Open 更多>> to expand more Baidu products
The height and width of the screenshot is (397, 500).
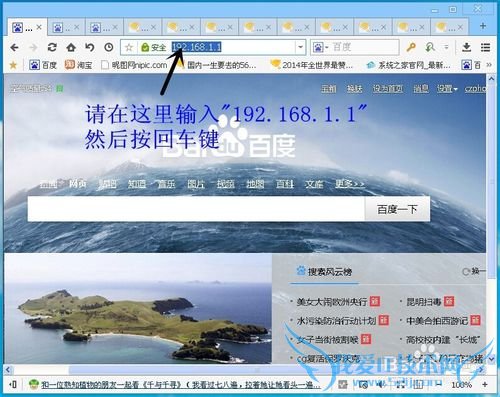tap(350, 184)
